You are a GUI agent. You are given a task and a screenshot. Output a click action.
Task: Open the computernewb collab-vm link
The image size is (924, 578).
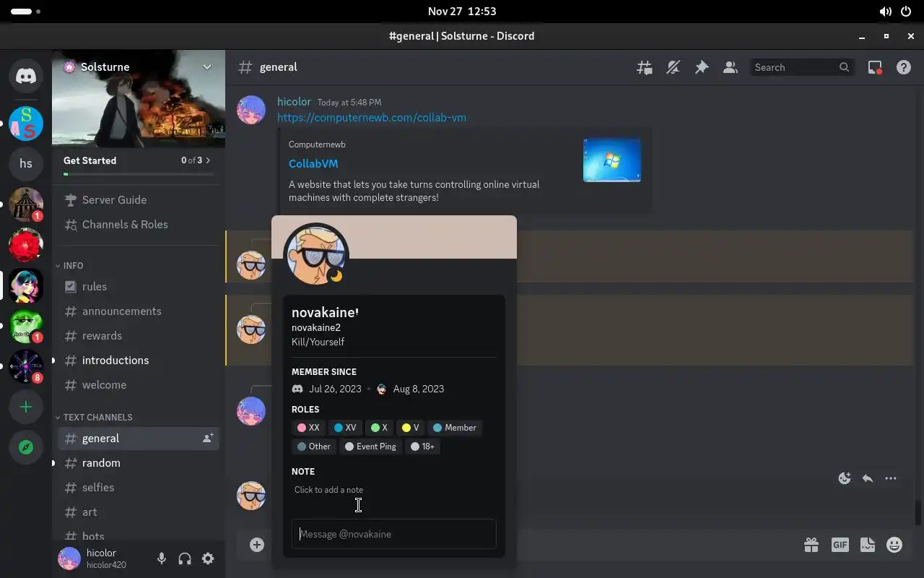(x=372, y=118)
